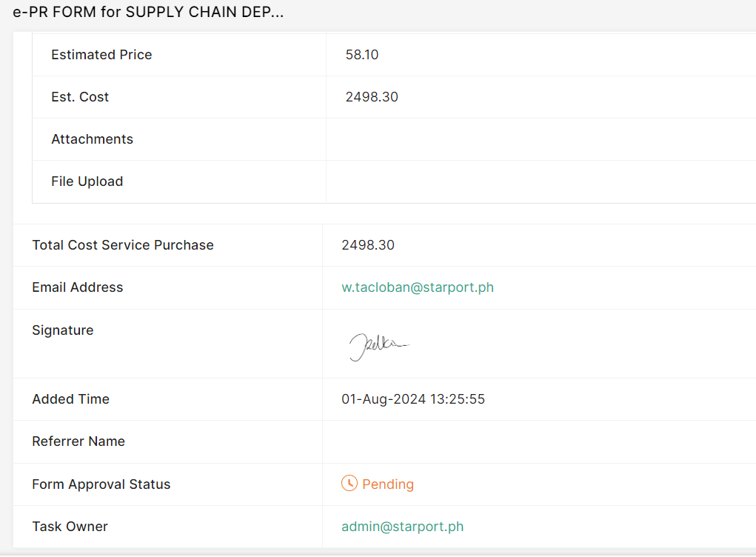This screenshot has width=756, height=557.
Task: Click the File Upload field label
Action: 87,181
